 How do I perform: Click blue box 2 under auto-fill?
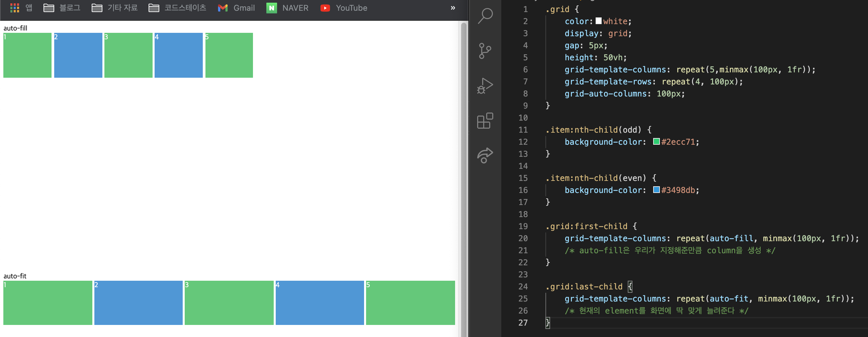[x=78, y=55]
